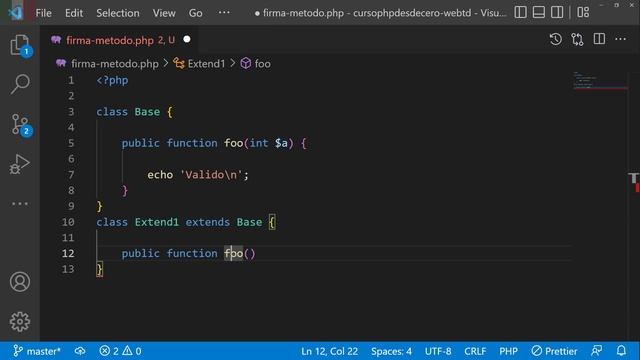Screen dimensions: 640x360
Task: Open the Problems panel from errors count
Action: pyautogui.click(x=120, y=351)
